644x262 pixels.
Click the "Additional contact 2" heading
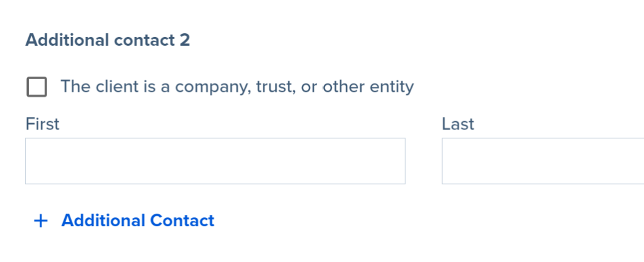coord(108,40)
